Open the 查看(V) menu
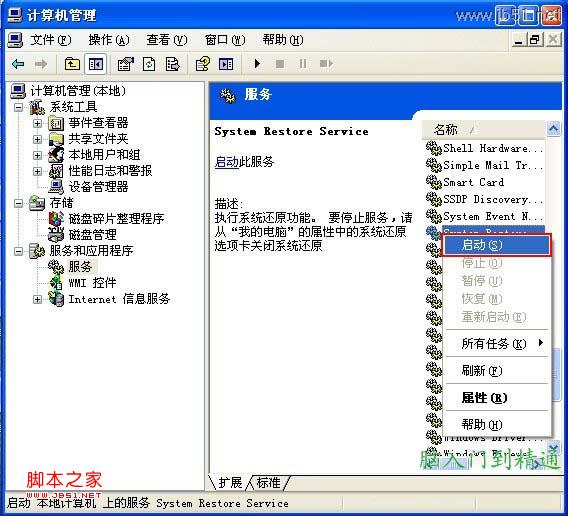The image size is (568, 516). click(167, 40)
